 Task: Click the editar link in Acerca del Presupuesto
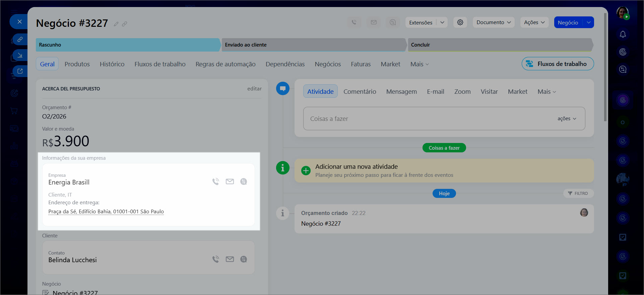point(254,89)
